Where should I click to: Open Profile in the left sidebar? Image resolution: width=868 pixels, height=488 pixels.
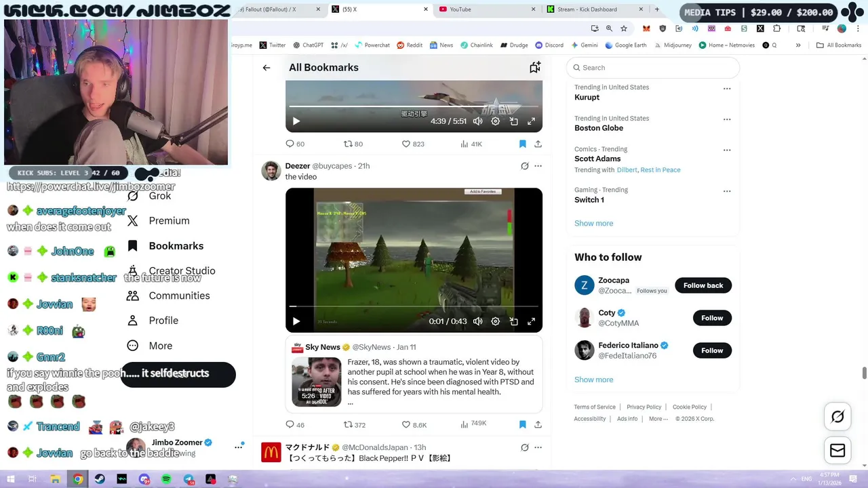153,321
